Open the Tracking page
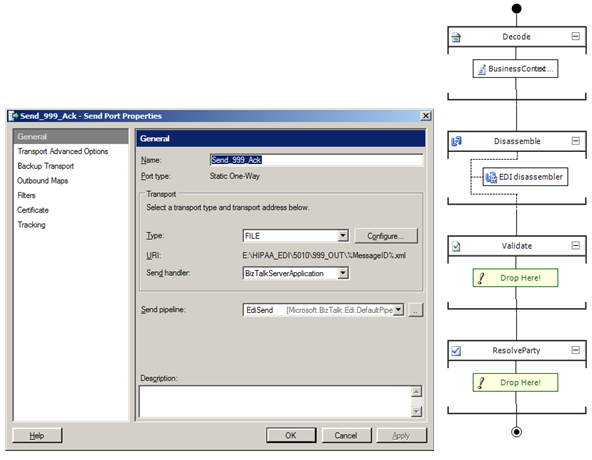The width and height of the screenshot is (592, 460). 31,225
